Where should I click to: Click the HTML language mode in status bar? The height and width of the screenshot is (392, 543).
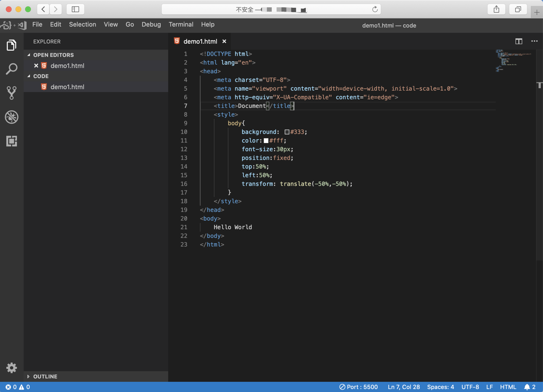click(x=508, y=387)
